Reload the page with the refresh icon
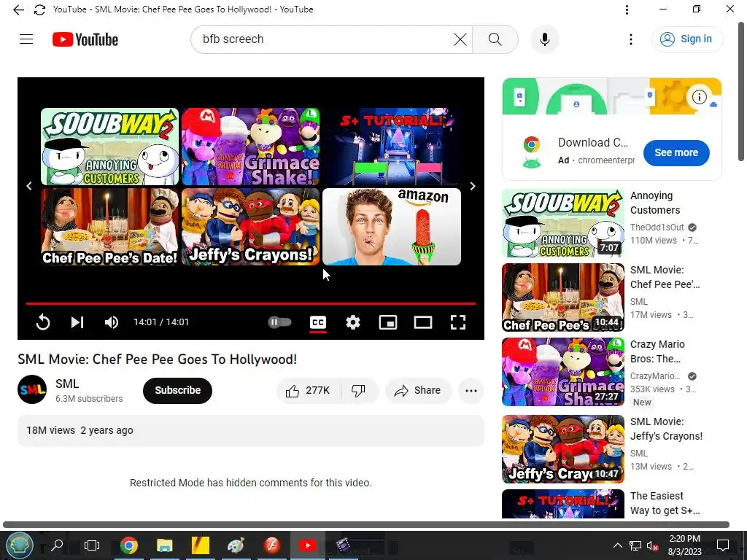 [x=39, y=9]
